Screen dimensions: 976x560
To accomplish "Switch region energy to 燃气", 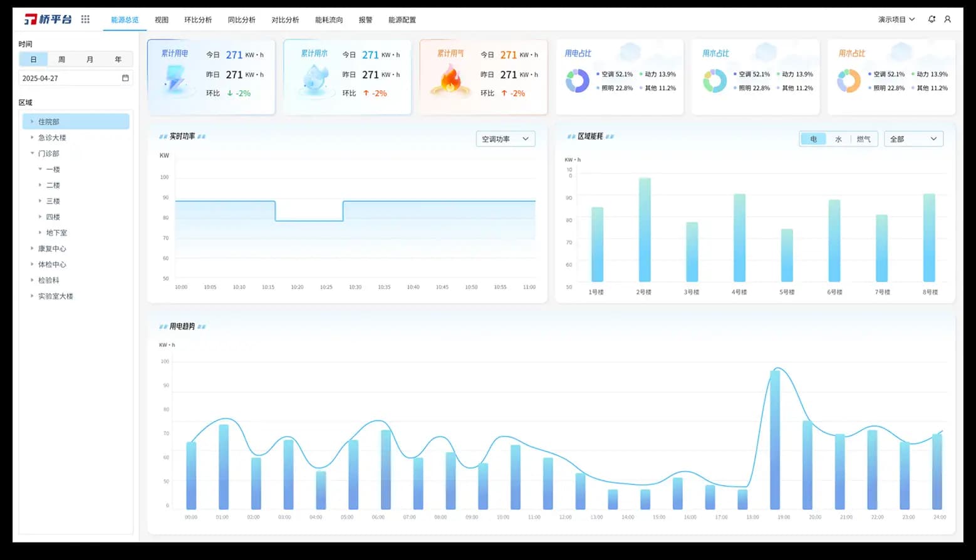I will point(864,139).
